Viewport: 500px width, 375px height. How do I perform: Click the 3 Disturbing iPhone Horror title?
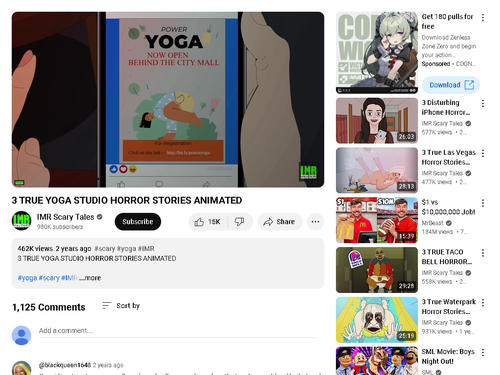tap(446, 107)
